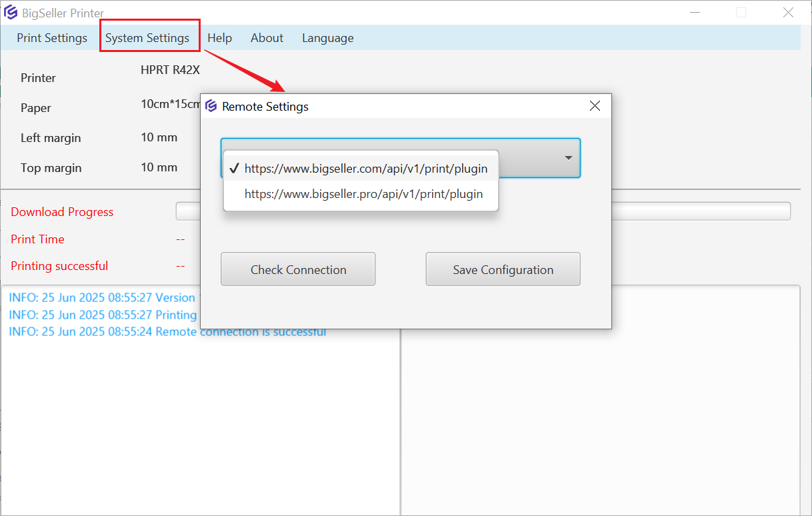Click the BigSeller logo in Remote Settings title
This screenshot has width=812, height=516.
pos(211,106)
